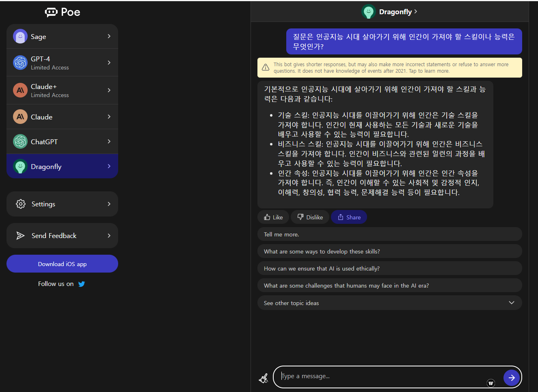Click the W extension icon in input box
Screen dimensions: 538x392
[x=491, y=383]
